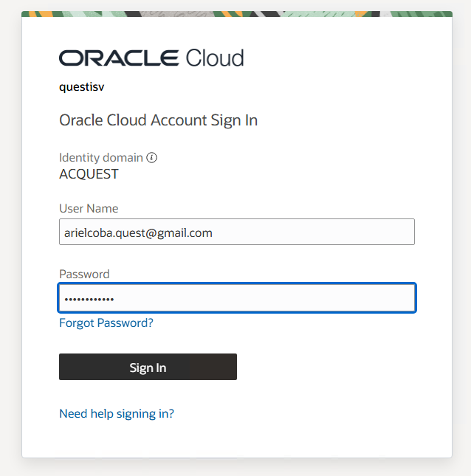Click the Password field label
The height and width of the screenshot is (476, 471).
click(84, 274)
